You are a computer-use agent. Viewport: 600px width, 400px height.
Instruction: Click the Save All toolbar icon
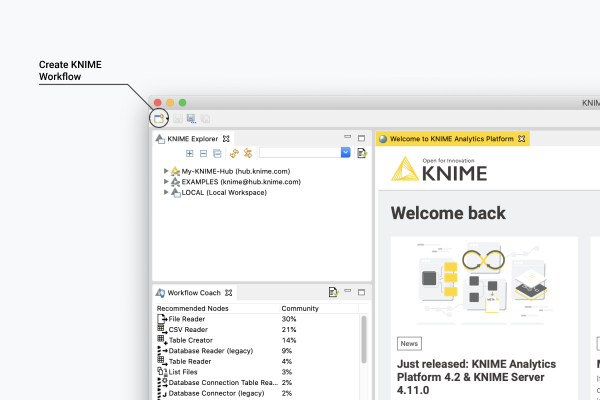(x=205, y=119)
